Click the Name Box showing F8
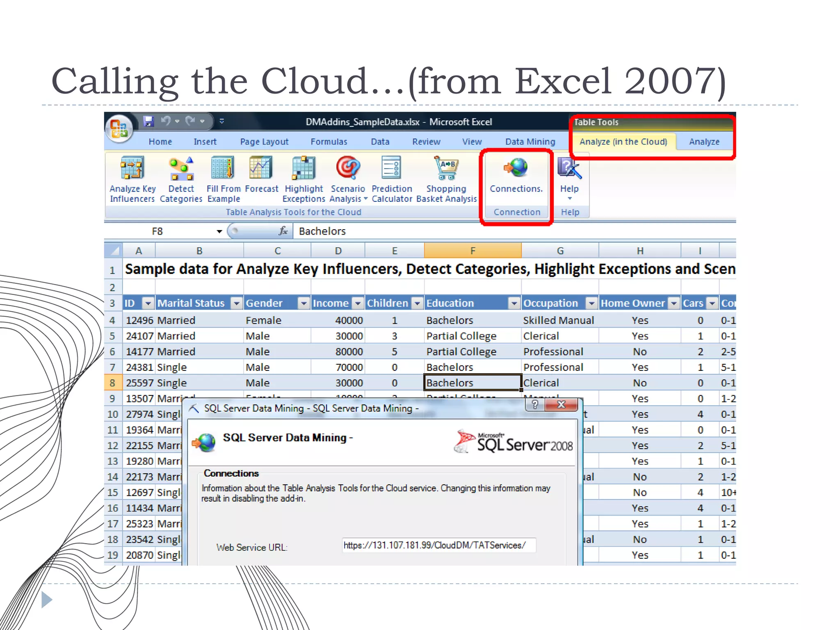 point(160,231)
